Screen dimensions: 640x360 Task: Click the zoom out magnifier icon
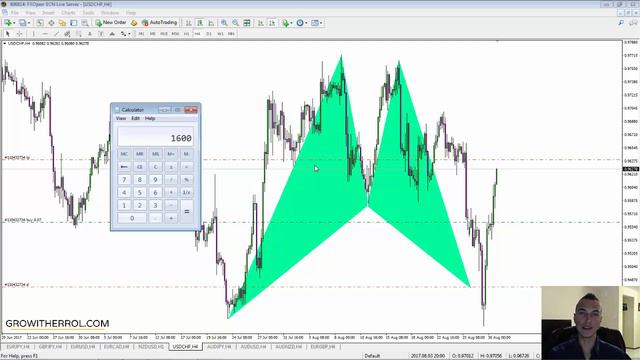point(236,23)
